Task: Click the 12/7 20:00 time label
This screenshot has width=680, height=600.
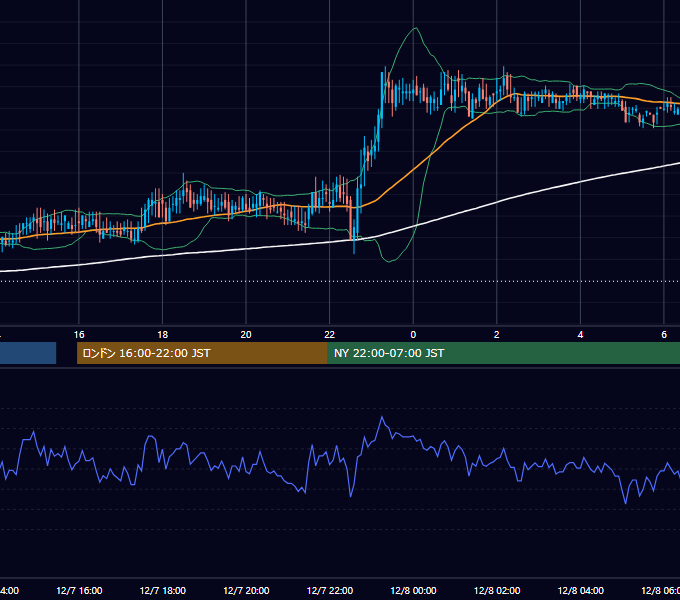Action: pyautogui.click(x=246, y=590)
